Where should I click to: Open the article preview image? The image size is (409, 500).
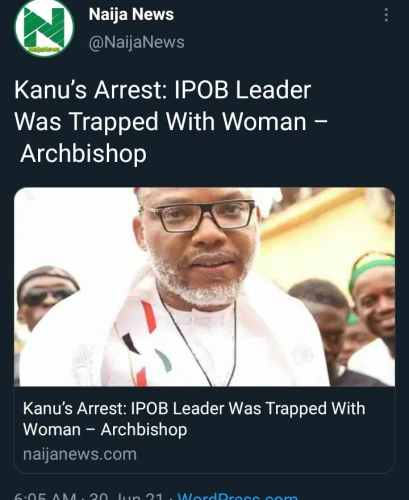pyautogui.click(x=204, y=287)
